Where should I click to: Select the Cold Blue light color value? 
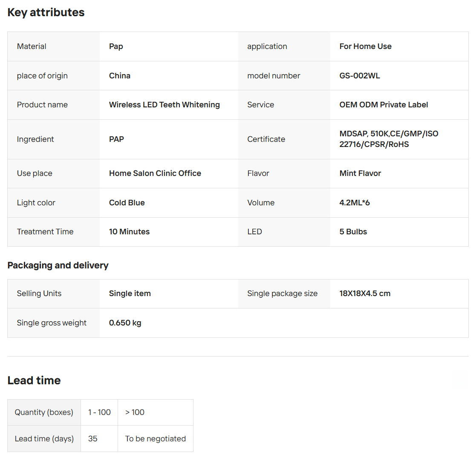[x=127, y=203]
